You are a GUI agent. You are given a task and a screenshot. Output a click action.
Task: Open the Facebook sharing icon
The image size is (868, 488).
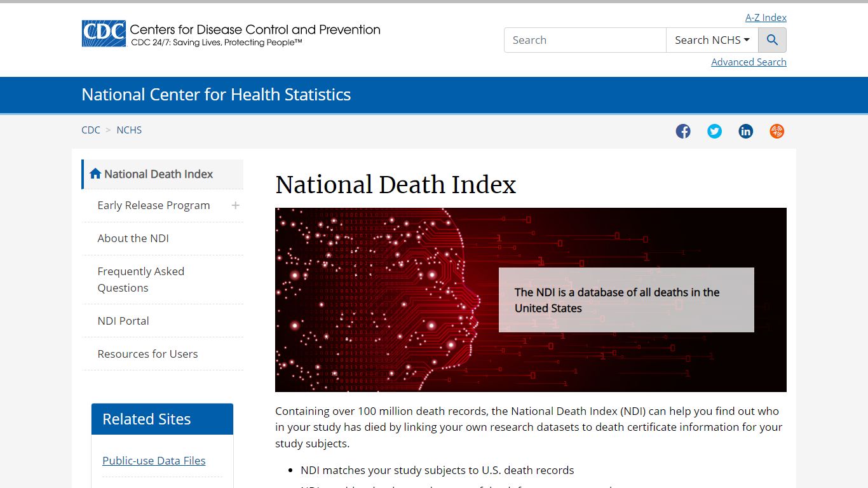(683, 131)
